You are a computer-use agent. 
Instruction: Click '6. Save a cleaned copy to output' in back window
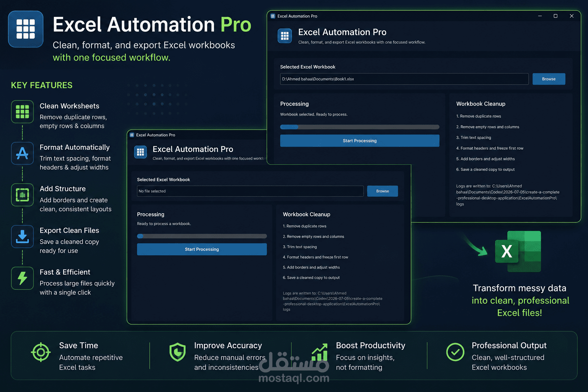point(485,170)
